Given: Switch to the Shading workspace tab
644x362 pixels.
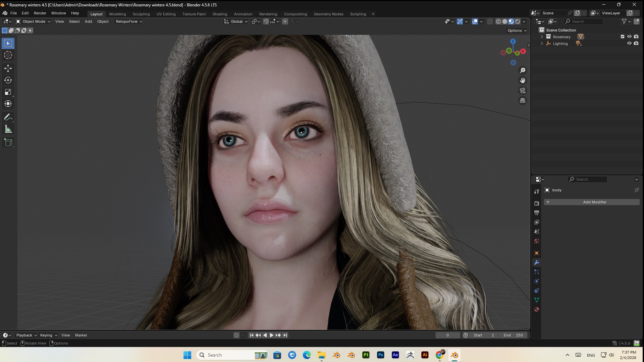Looking at the screenshot, I should coord(220,14).
